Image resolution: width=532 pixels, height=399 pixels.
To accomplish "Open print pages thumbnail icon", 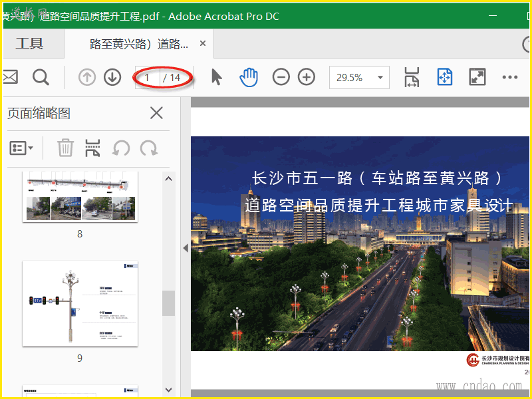I will click(x=92, y=148).
